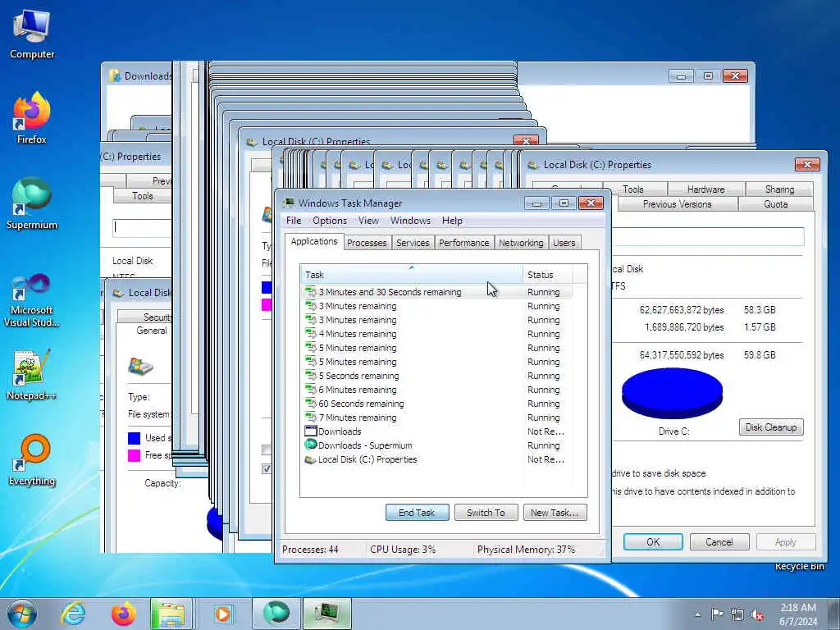
Task: Click the blue Drive C: pie chart
Action: [x=672, y=393]
